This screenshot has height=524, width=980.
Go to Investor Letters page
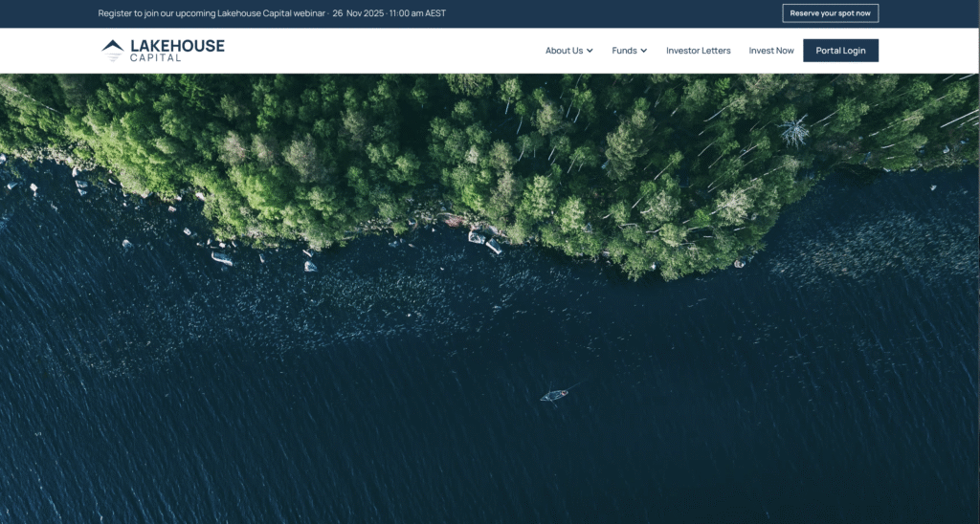[698, 51]
